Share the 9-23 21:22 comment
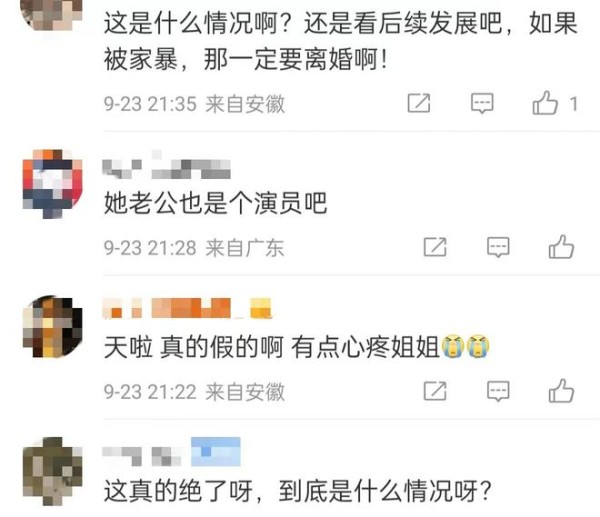Viewport: 600px width, 517px height. pyautogui.click(x=435, y=391)
